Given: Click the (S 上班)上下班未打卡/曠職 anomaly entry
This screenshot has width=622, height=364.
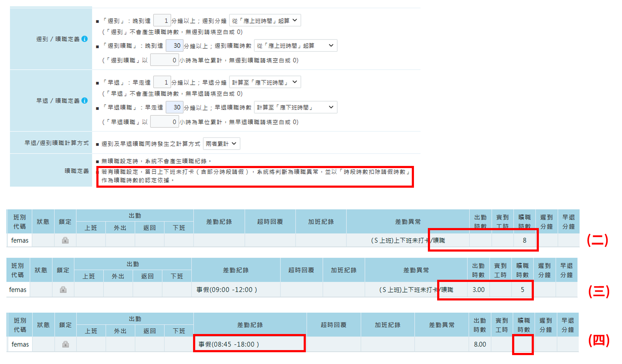Looking at the screenshot, I should point(408,240).
